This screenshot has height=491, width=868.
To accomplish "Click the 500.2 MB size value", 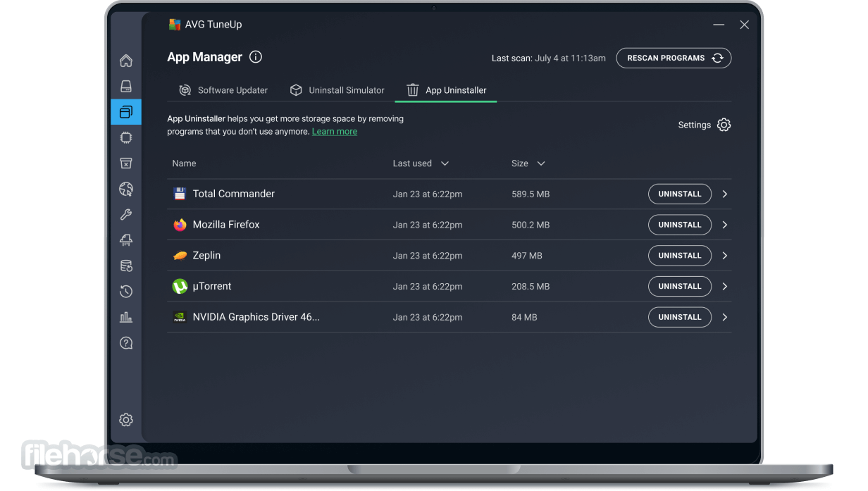I will 531,225.
